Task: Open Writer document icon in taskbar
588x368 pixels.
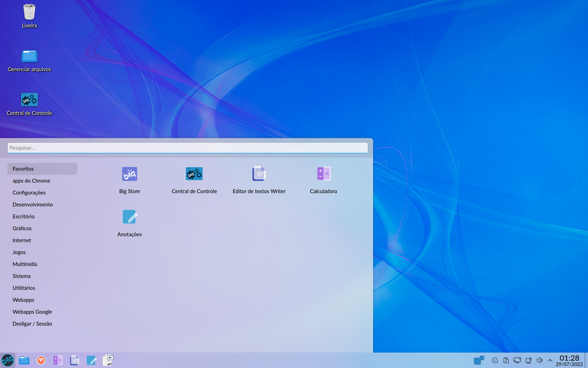Action: coord(75,360)
